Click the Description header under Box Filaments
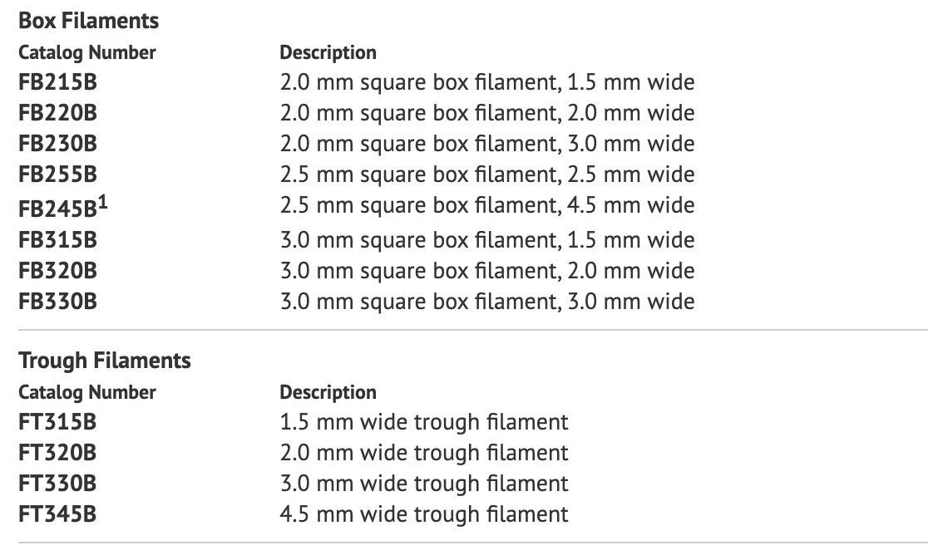 point(328,52)
